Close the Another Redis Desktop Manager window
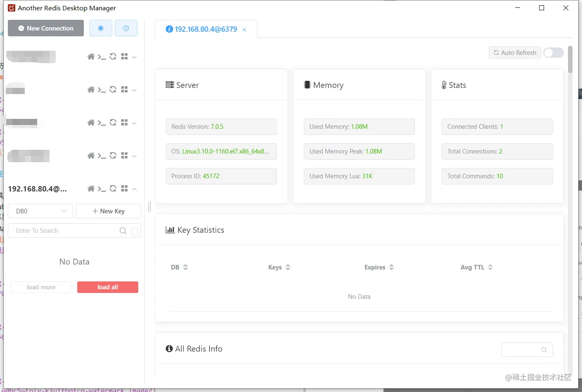582x392 pixels. tap(566, 8)
